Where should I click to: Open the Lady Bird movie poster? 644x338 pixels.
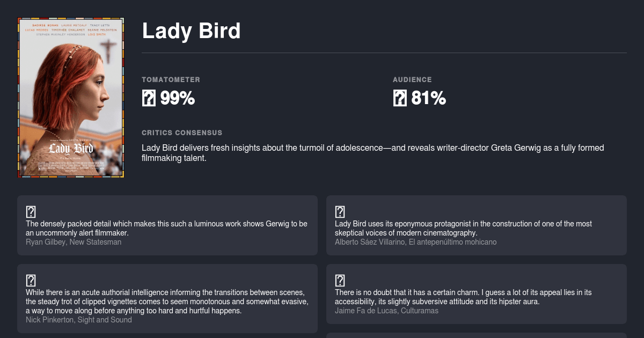(71, 98)
